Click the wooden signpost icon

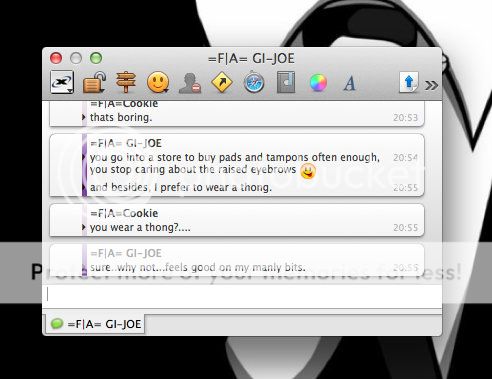pyautogui.click(x=126, y=82)
